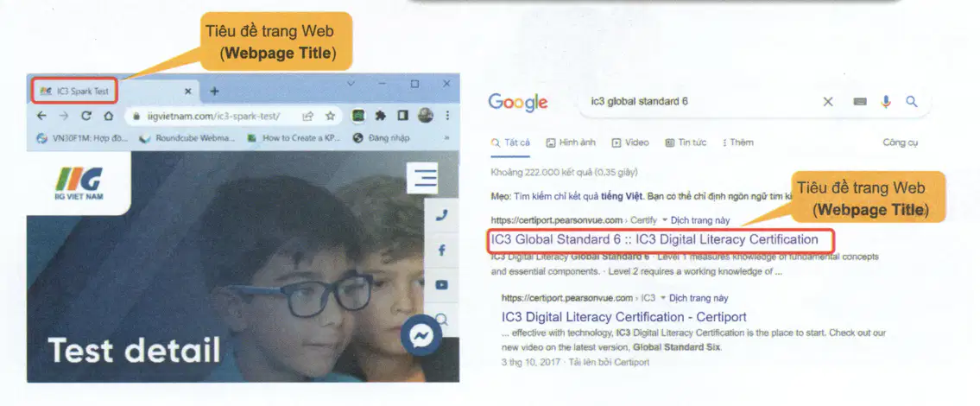This screenshot has height=406, width=980.
Task: Open the Chrome profile avatar
Action: [x=425, y=116]
